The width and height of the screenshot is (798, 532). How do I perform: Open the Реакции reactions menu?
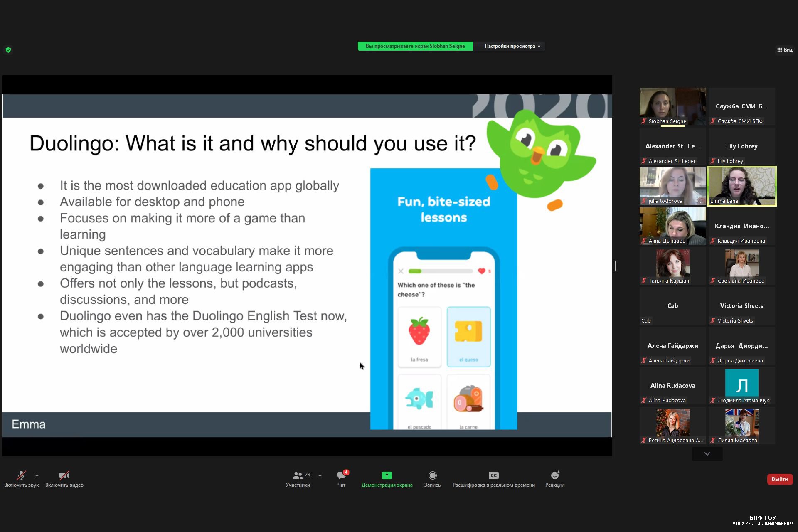point(555,479)
